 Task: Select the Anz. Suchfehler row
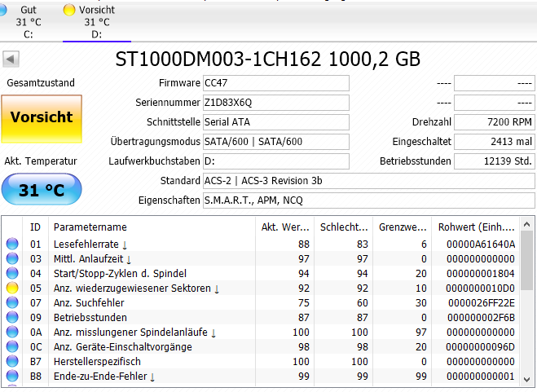point(261,303)
